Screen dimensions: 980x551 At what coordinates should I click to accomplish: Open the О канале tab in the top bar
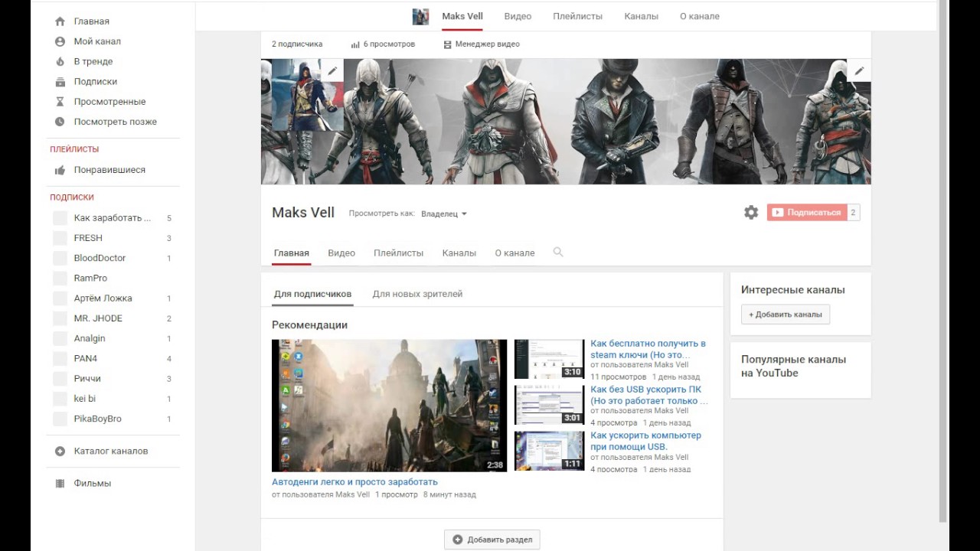(x=700, y=16)
